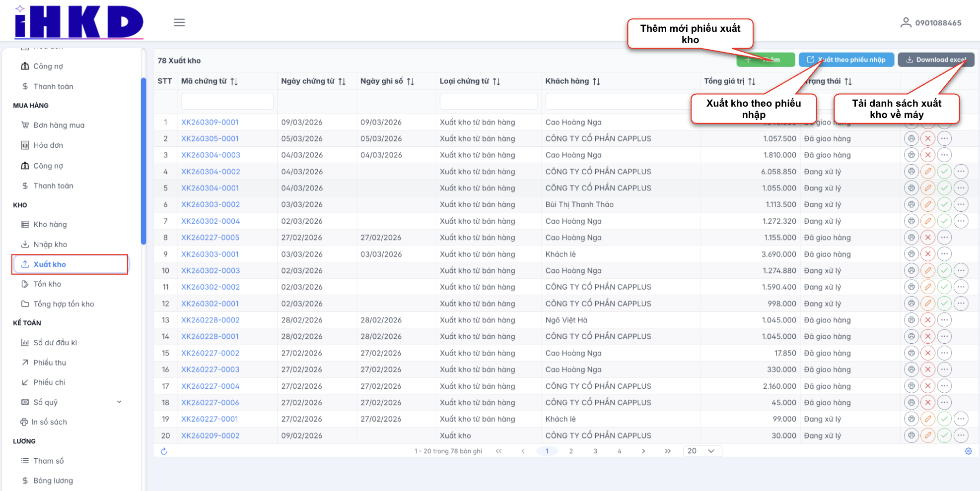Click red cancel icon for XK260304-0003
This screenshot has height=491, width=980.
tap(927, 155)
